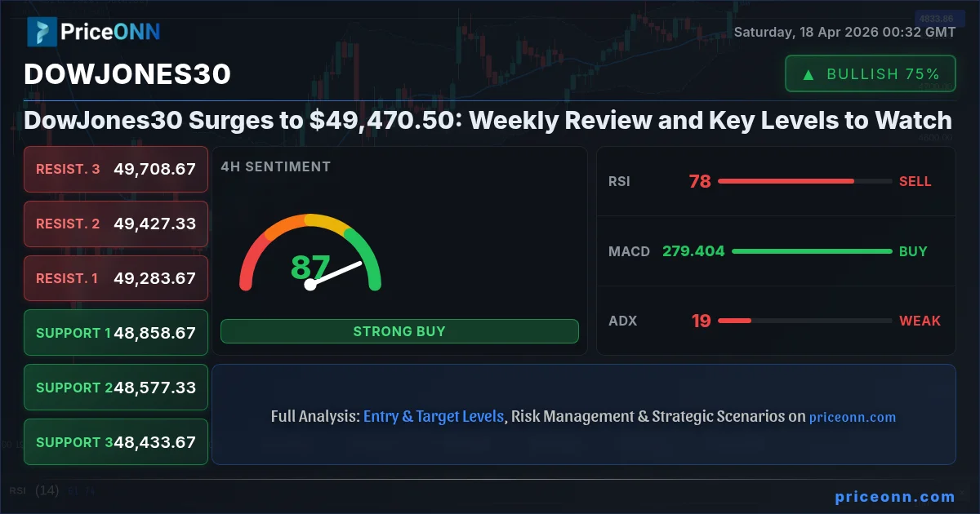Image resolution: width=980 pixels, height=514 pixels.
Task: Click the WEAK label next to ADX
Action: 920,321
